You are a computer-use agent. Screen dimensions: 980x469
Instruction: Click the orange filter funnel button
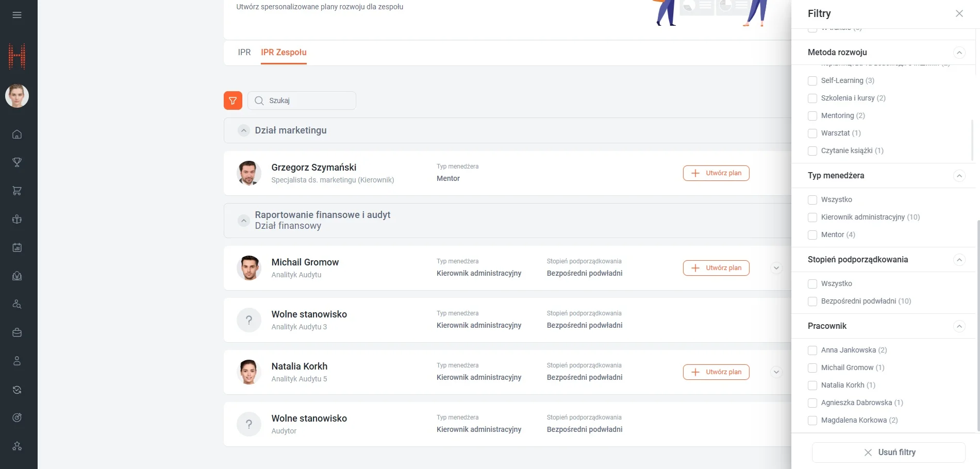[x=233, y=100]
